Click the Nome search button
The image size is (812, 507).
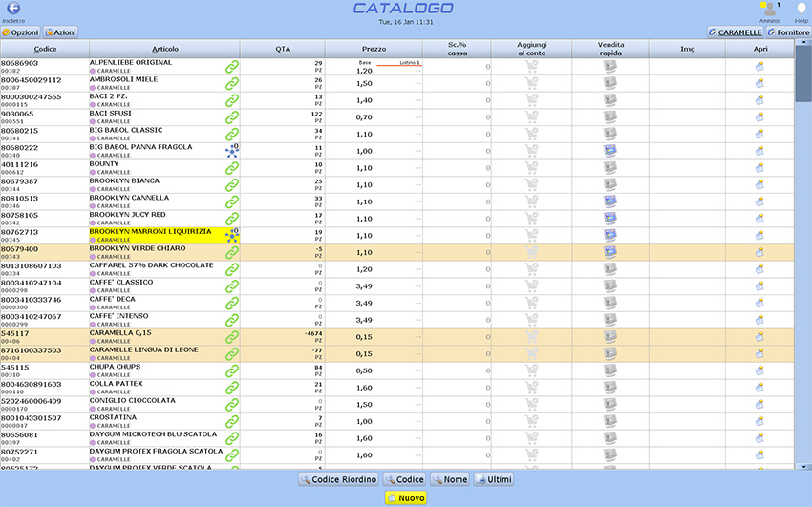(449, 479)
